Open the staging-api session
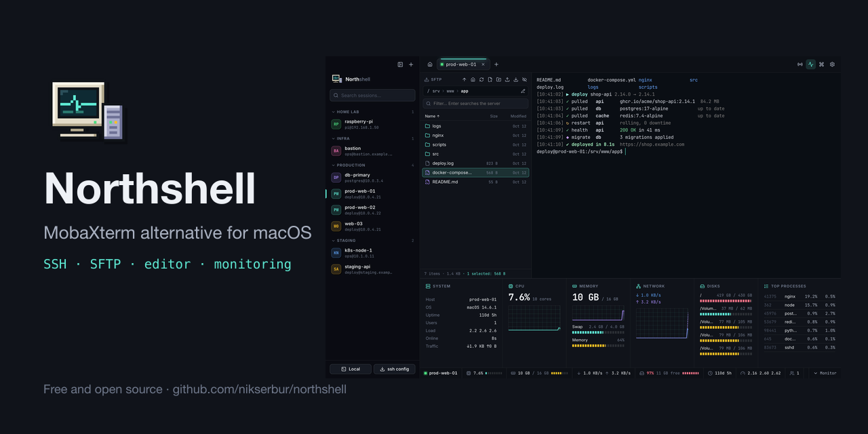The image size is (868, 434). coord(372,269)
